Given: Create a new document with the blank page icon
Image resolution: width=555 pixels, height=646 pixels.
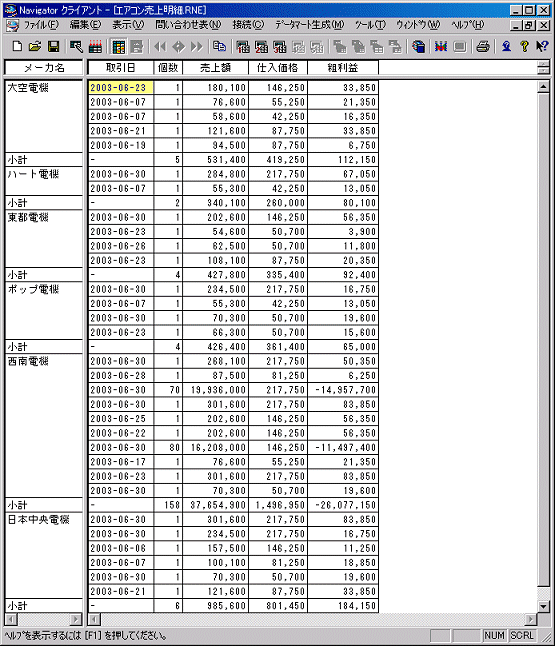Looking at the screenshot, I should (17, 47).
